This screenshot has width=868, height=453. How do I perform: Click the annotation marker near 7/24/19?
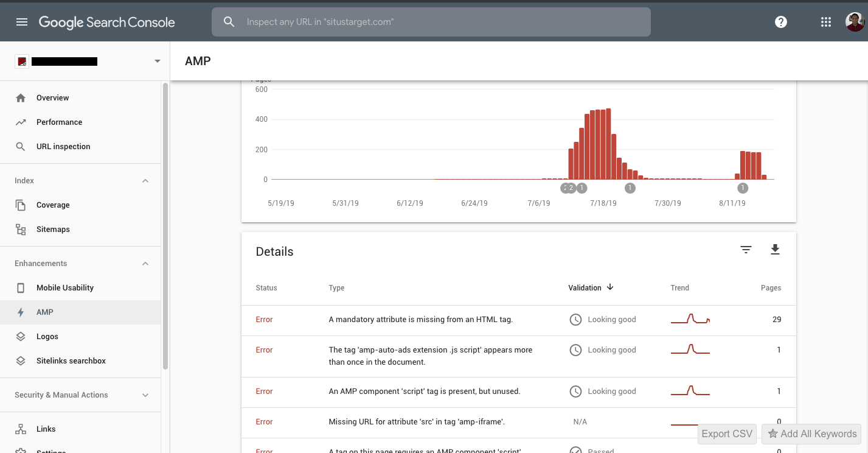click(630, 188)
